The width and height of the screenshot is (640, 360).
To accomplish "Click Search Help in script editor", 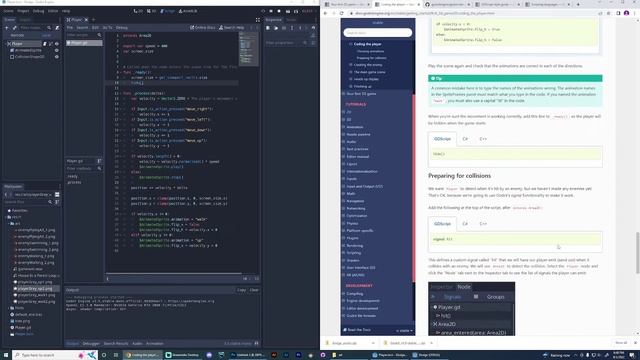I will tap(231, 28).
